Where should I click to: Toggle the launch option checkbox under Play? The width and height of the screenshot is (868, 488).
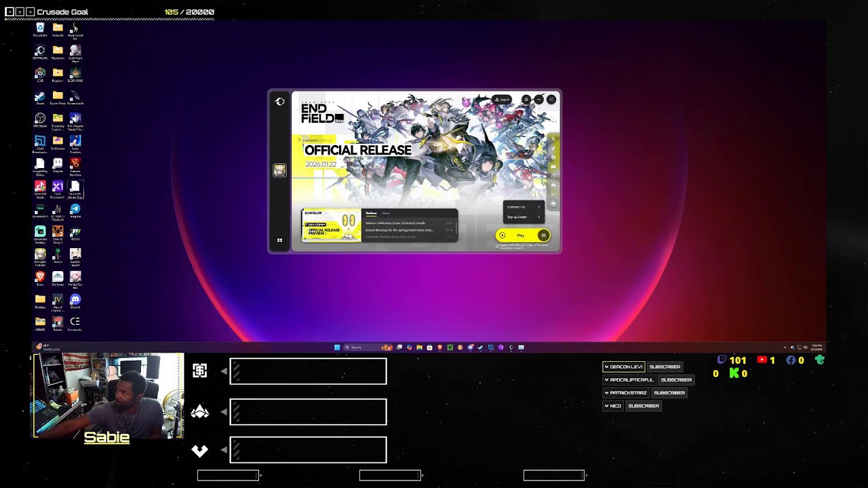click(x=497, y=245)
